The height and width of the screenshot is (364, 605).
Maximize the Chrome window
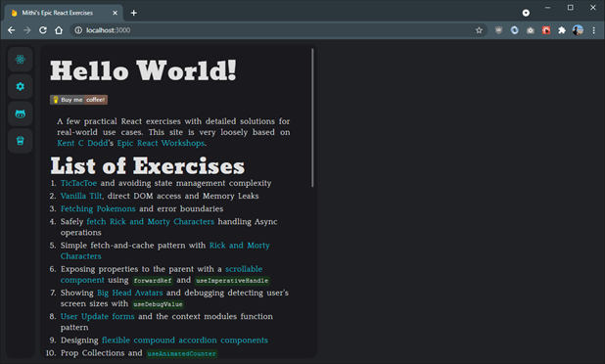pyautogui.click(x=571, y=8)
